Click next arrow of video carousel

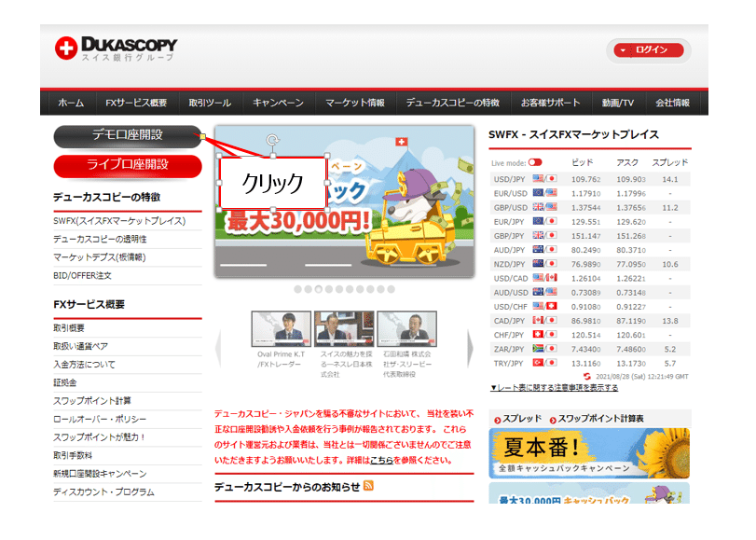click(470, 348)
